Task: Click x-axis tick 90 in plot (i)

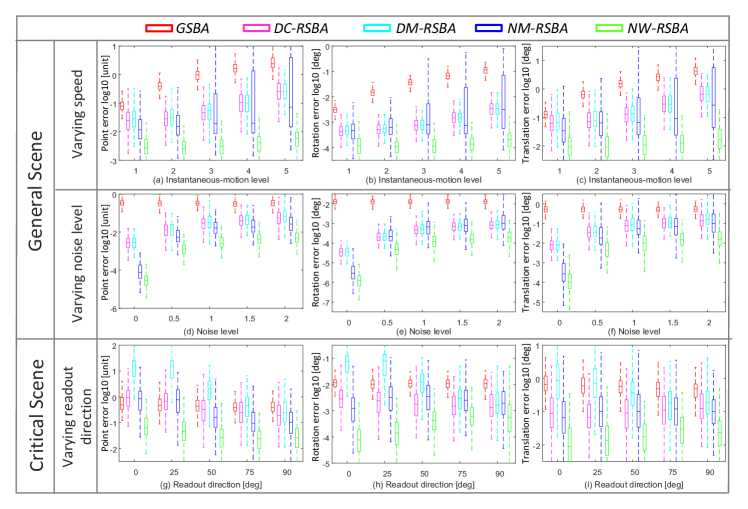Action: click(x=710, y=472)
